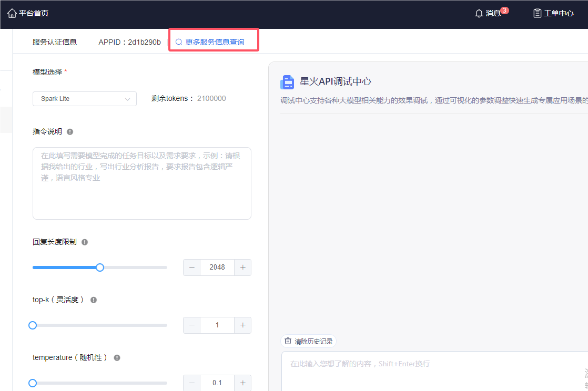This screenshot has height=391, width=588.
Task: Click the APPID：2d1b290b text
Action: point(130,42)
